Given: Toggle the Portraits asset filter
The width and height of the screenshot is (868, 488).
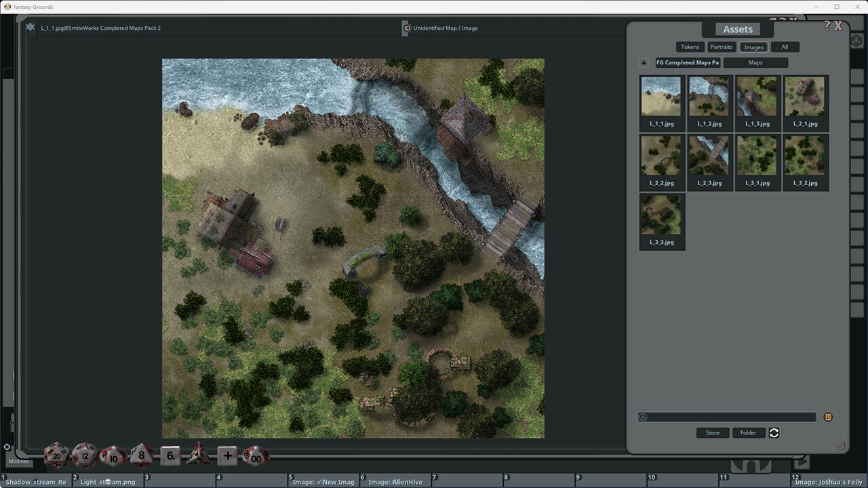Looking at the screenshot, I should pyautogui.click(x=721, y=47).
